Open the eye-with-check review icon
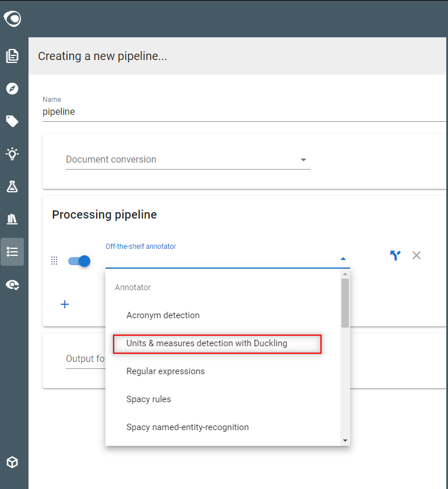Screen dimensions: 448x489 coord(12,285)
